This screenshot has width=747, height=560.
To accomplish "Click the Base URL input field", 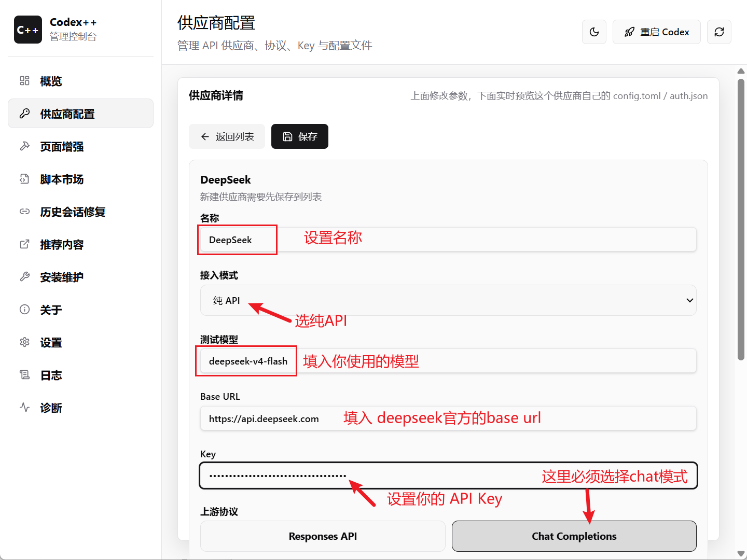I will pos(448,418).
